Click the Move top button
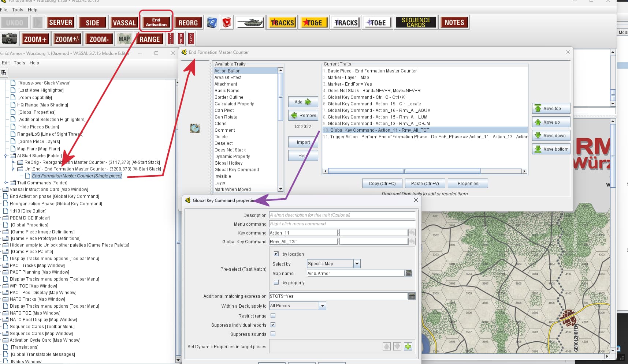The height and width of the screenshot is (364, 628). pos(551,108)
